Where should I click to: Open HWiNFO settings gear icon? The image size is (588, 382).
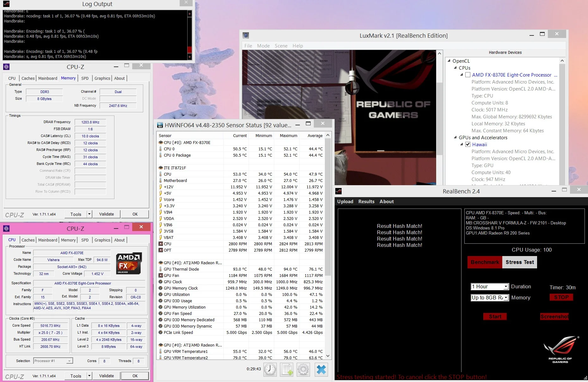click(x=303, y=369)
